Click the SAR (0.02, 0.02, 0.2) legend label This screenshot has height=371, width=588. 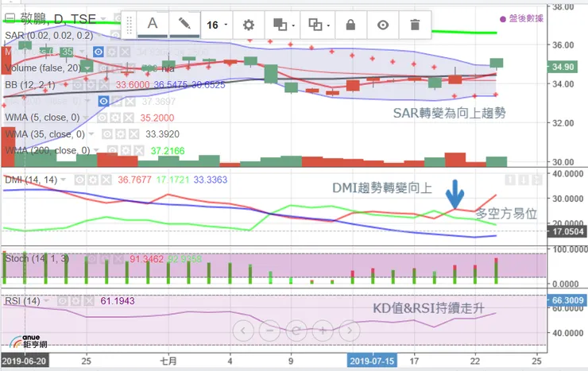coord(49,35)
